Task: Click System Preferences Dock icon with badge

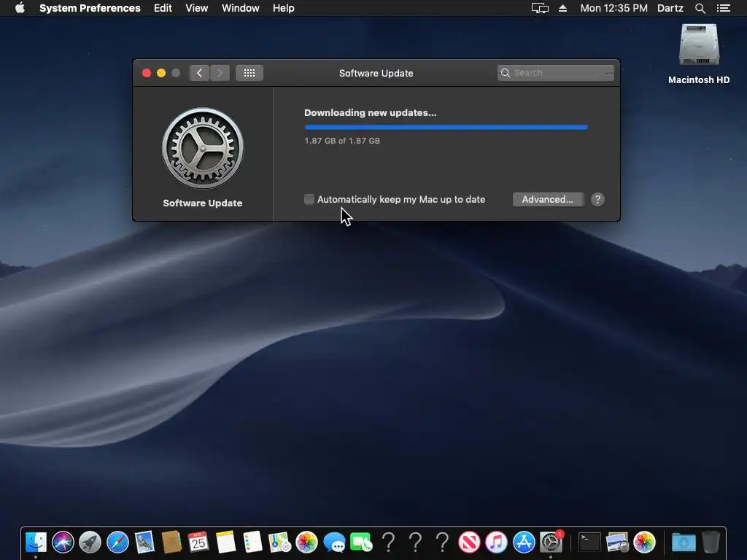Action: [x=551, y=542]
